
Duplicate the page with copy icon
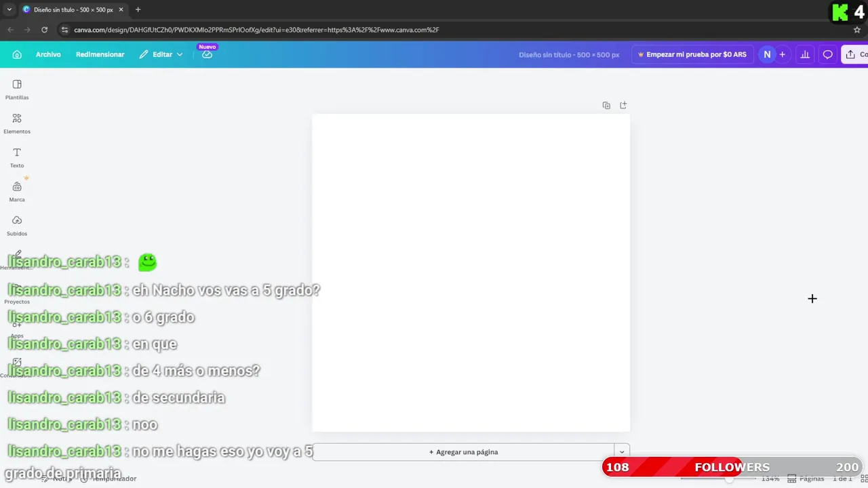pos(606,105)
